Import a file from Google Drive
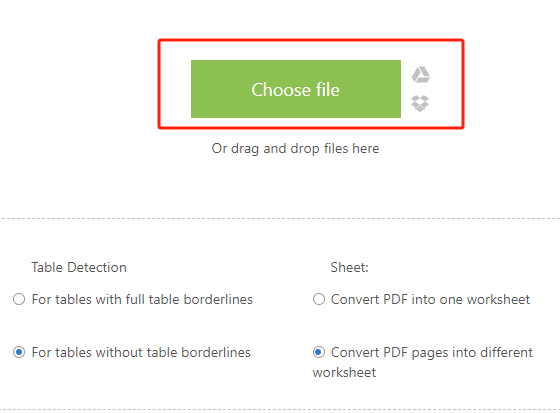Screen dimensions: 560x413 pyautogui.click(x=421, y=74)
